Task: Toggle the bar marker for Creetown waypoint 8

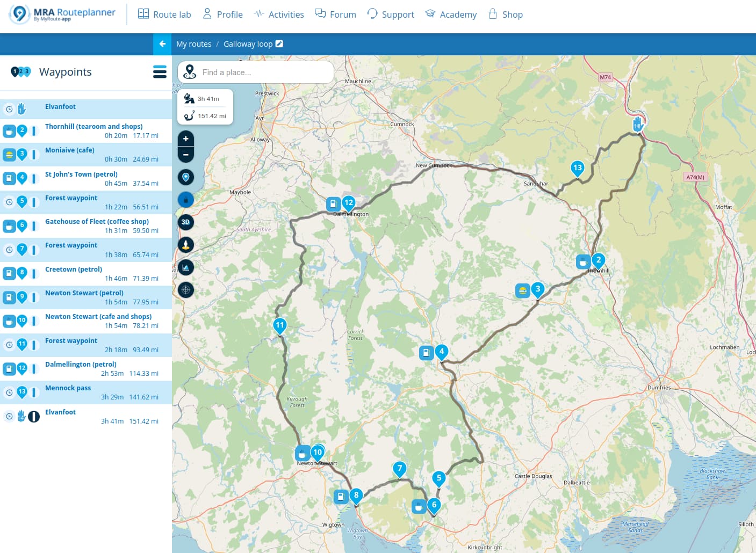Action: click(x=34, y=273)
